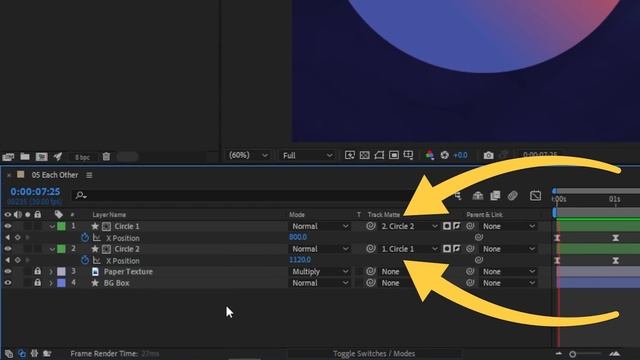This screenshot has width=640, height=360.
Task: Delete selected project item with trash icon
Action: click(106, 156)
